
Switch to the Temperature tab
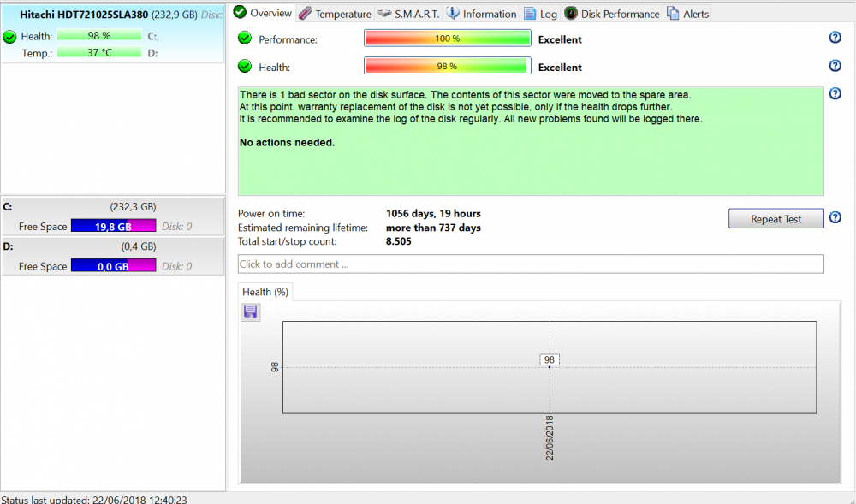coord(335,14)
